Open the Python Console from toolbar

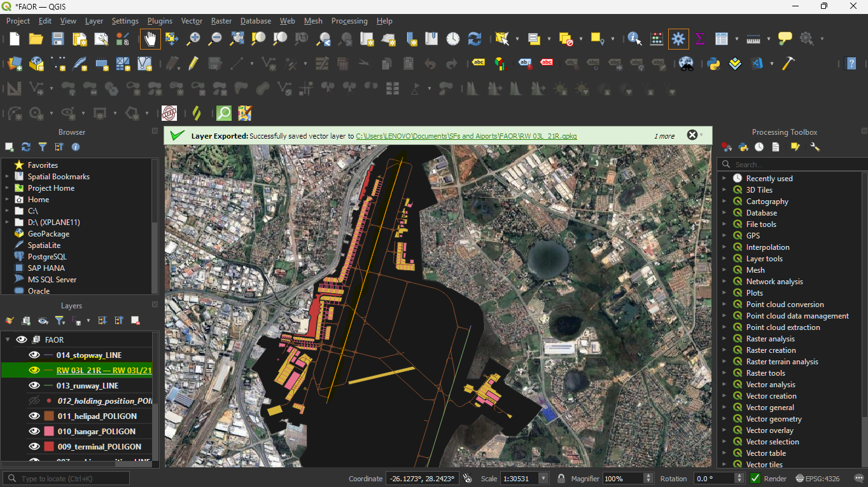click(713, 64)
